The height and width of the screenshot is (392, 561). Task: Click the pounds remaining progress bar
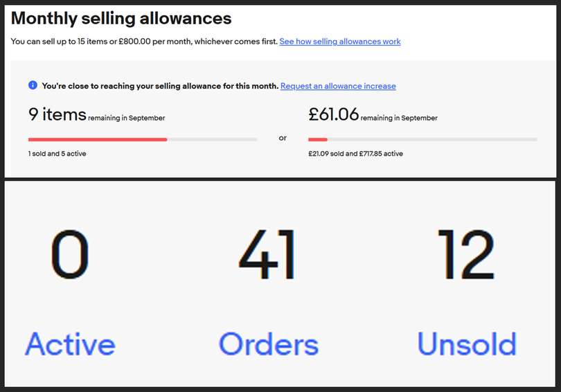[422, 139]
